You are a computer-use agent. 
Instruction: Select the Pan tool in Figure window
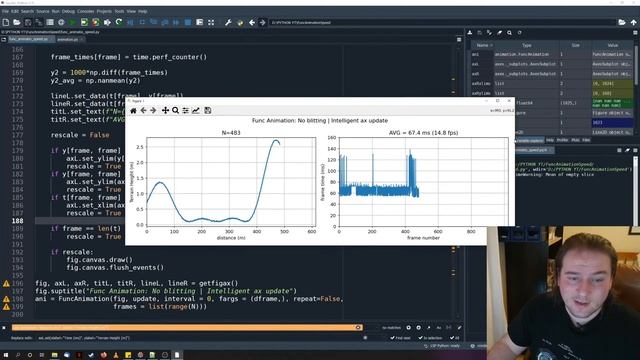tap(165, 111)
